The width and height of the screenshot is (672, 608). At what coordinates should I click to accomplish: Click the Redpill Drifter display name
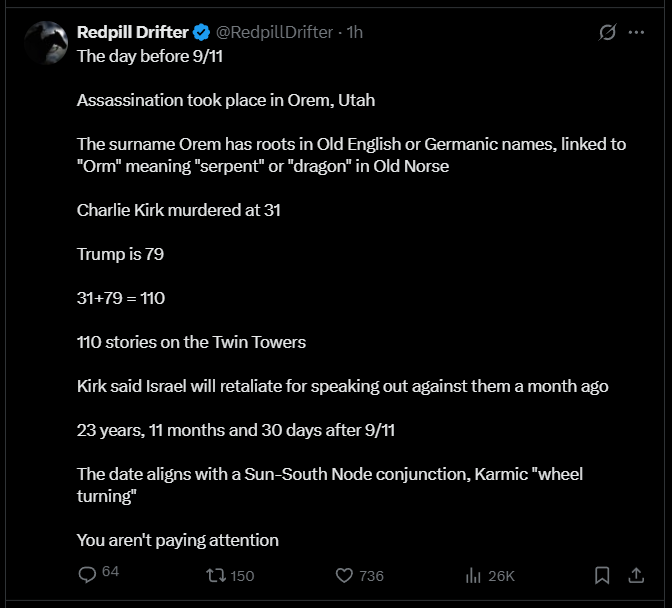134,32
